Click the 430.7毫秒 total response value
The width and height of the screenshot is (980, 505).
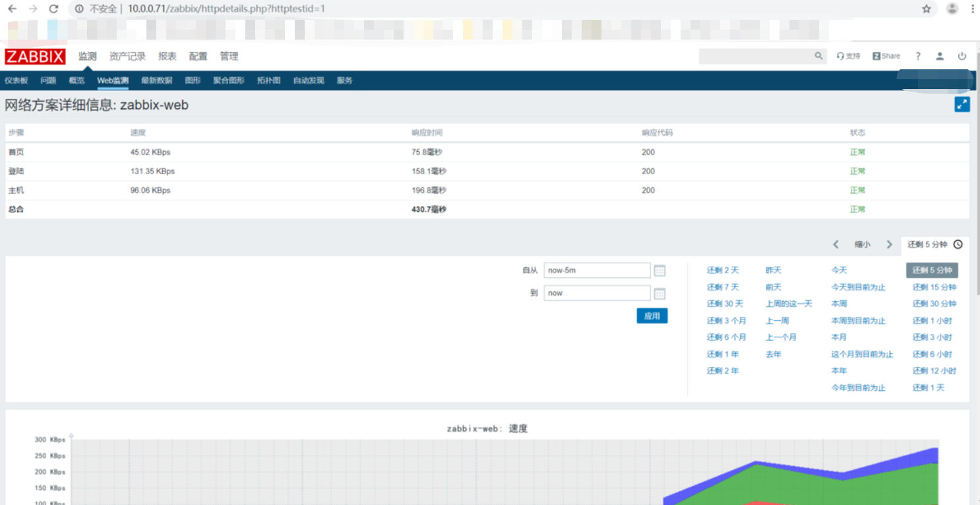click(x=429, y=209)
